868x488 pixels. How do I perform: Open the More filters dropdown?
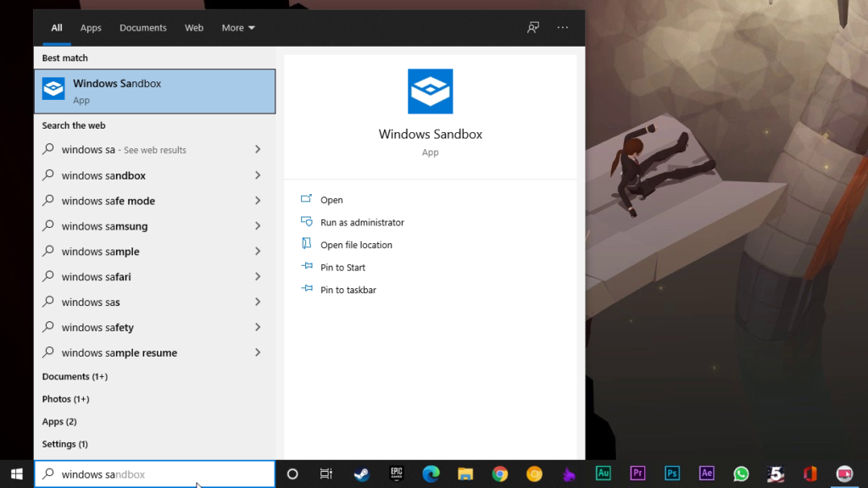238,28
